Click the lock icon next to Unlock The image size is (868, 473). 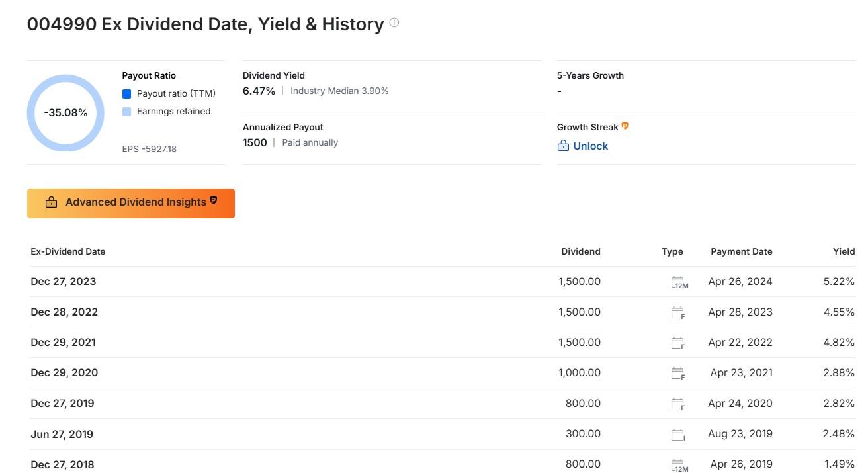click(x=563, y=146)
